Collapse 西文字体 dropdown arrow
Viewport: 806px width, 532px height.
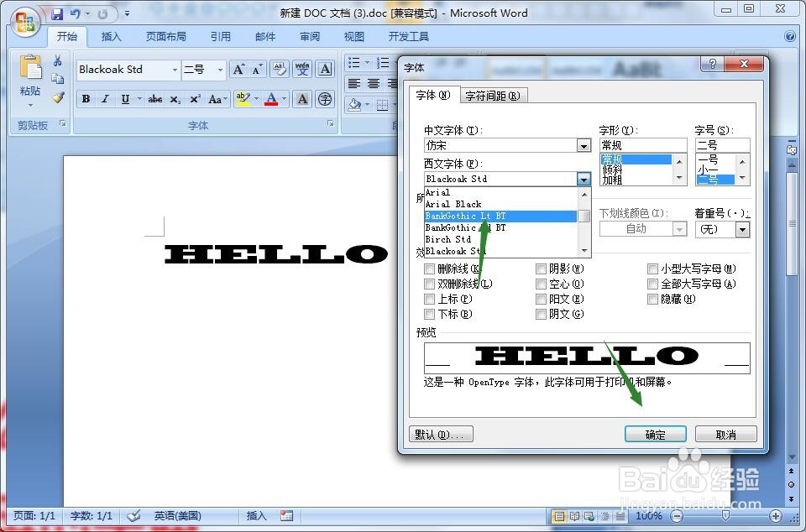(584, 179)
